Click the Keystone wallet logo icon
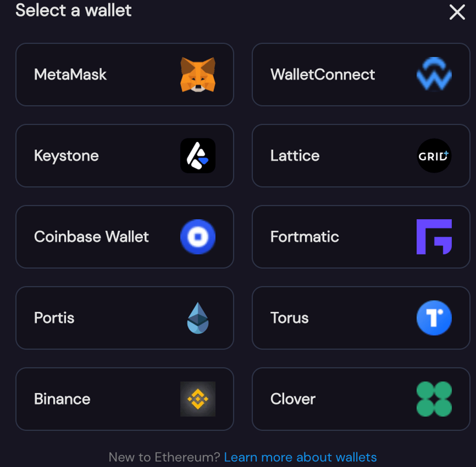The height and width of the screenshot is (467, 476). [x=198, y=156]
